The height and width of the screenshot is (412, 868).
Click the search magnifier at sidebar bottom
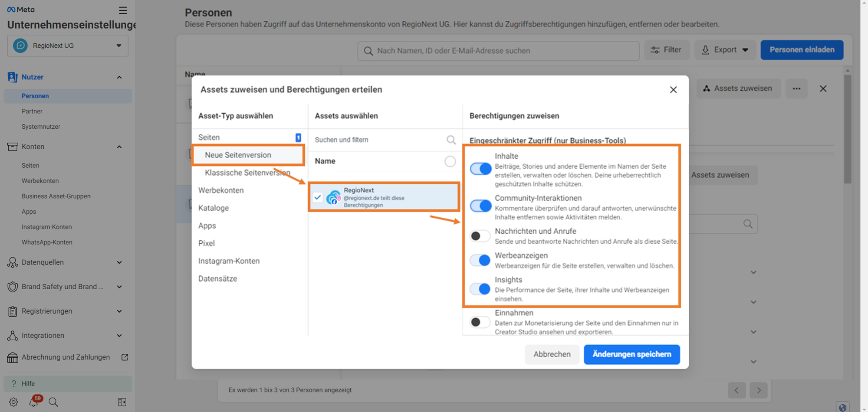coord(53,402)
